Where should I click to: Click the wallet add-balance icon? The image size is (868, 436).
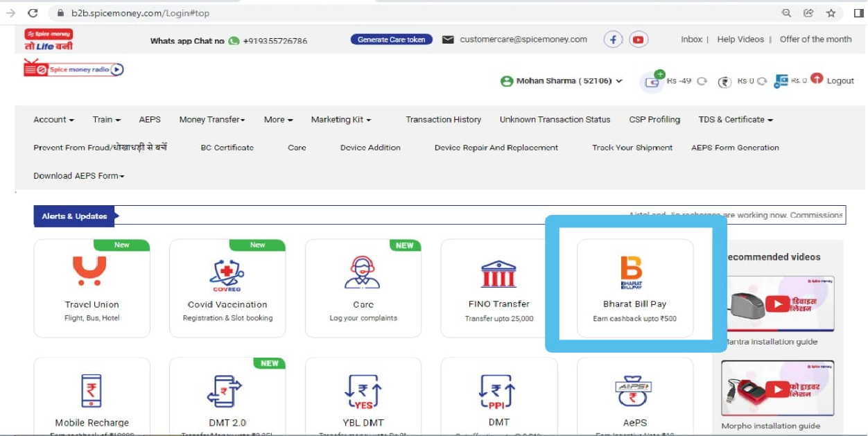coord(653,80)
